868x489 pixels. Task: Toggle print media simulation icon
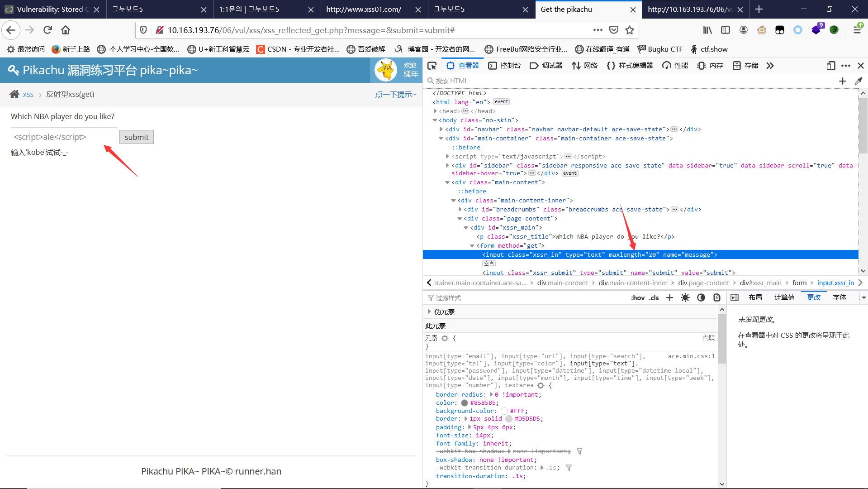coord(717,297)
